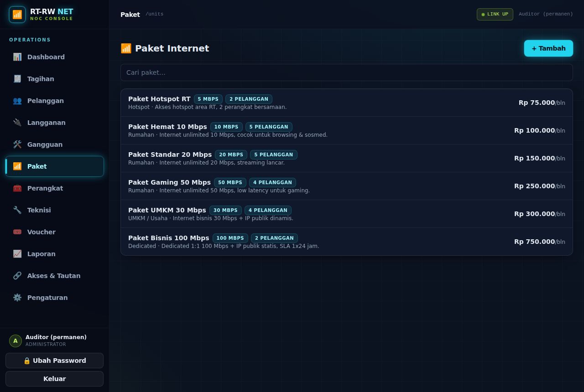Click the Rp 750.000/bln price
The width and height of the screenshot is (584, 392).
pyautogui.click(x=540, y=242)
